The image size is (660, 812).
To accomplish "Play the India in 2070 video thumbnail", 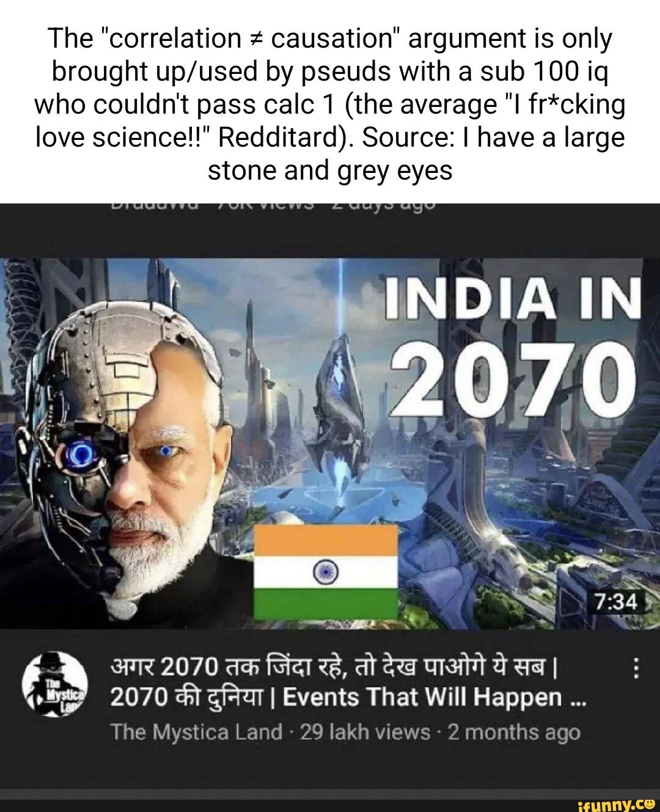I will click(330, 443).
